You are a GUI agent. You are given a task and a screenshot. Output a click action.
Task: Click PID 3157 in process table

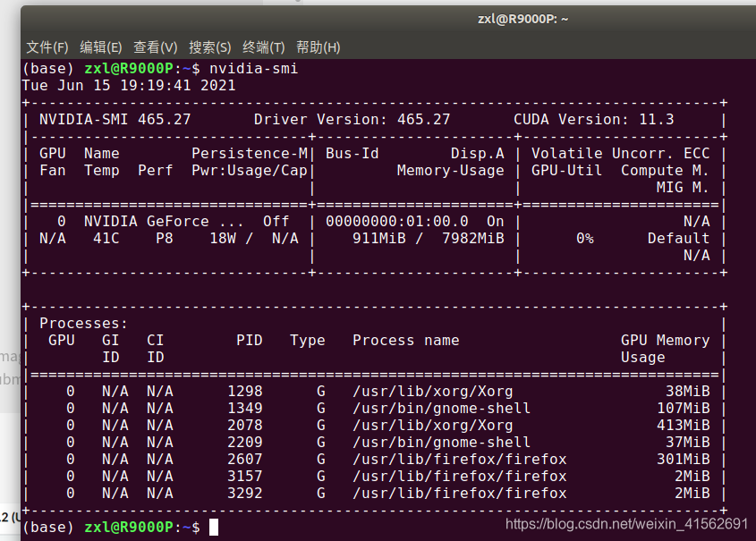point(245,477)
